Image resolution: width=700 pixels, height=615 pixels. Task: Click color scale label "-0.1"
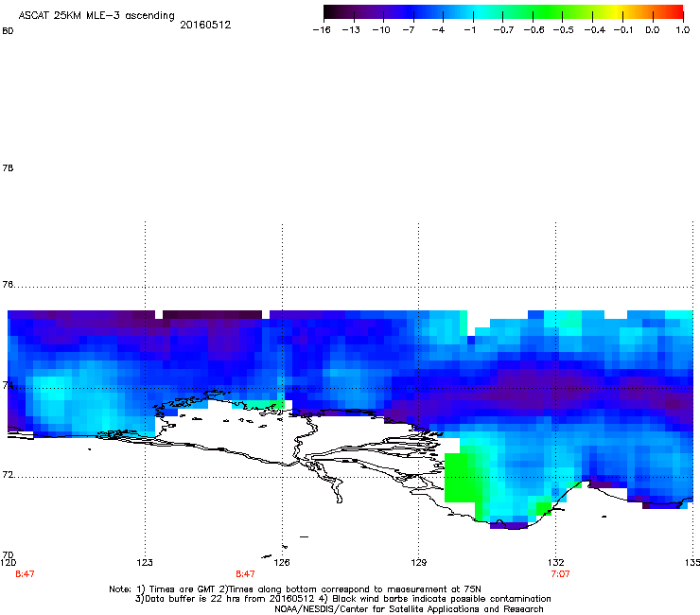(623, 30)
